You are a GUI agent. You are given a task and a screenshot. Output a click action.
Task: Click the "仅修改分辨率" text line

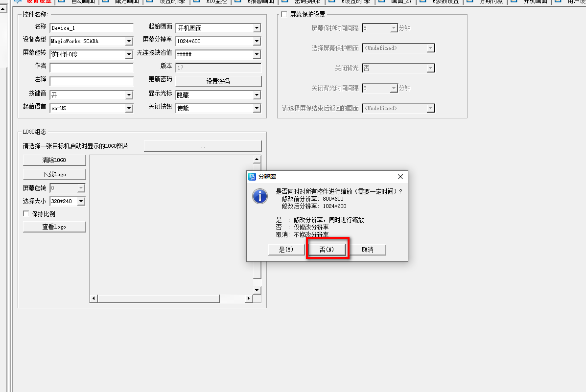(x=311, y=227)
